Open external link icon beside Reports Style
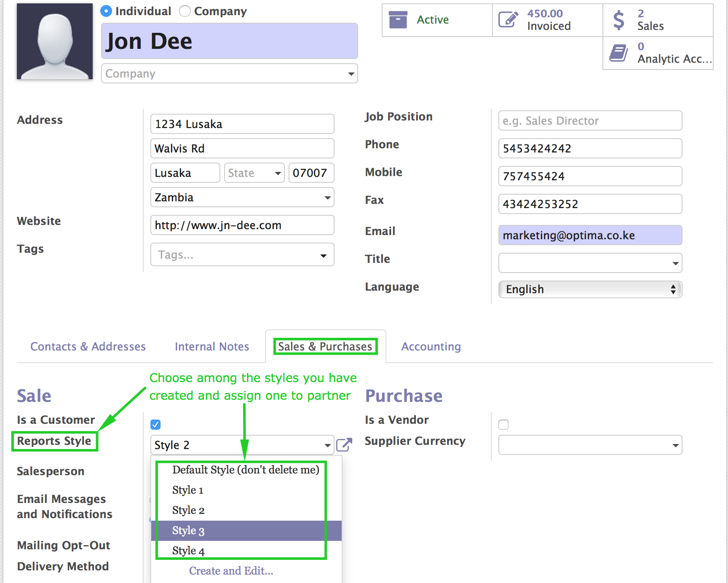 pyautogui.click(x=344, y=445)
